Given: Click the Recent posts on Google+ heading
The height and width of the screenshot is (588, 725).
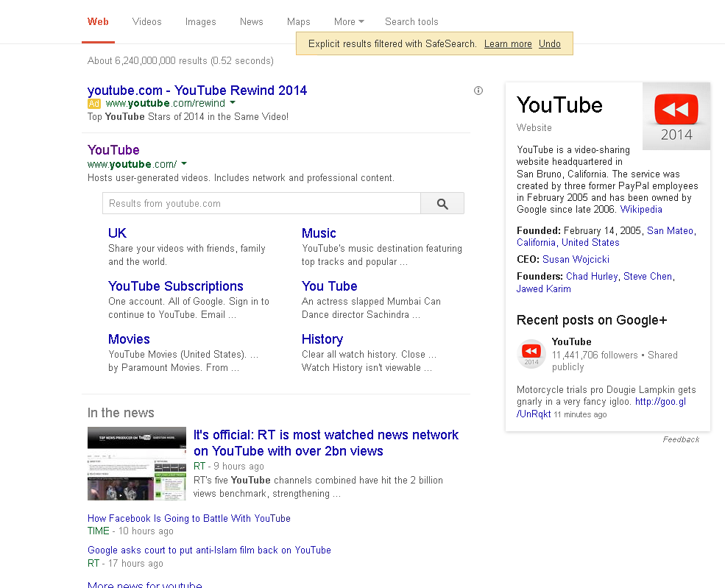Looking at the screenshot, I should [x=591, y=320].
